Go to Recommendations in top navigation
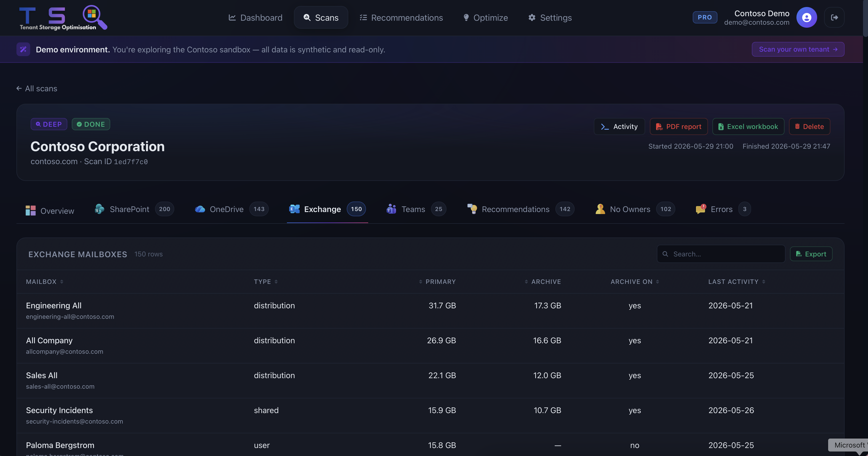 click(401, 17)
